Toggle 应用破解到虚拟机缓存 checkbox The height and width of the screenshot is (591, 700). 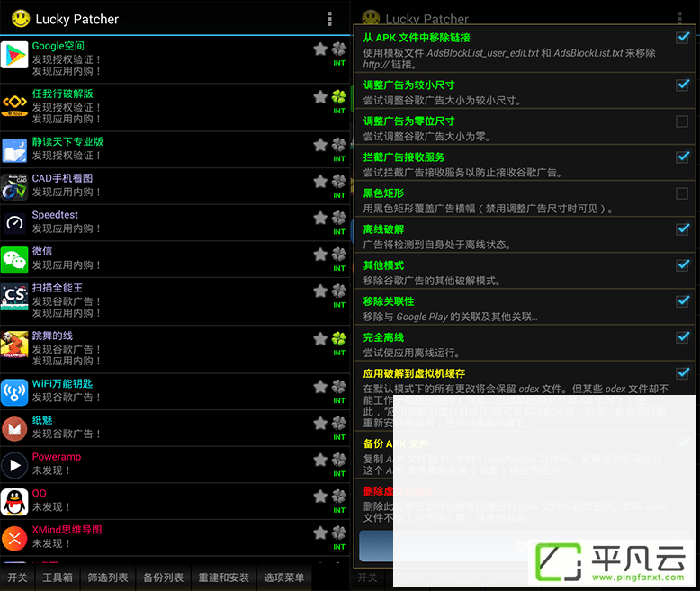point(682,373)
